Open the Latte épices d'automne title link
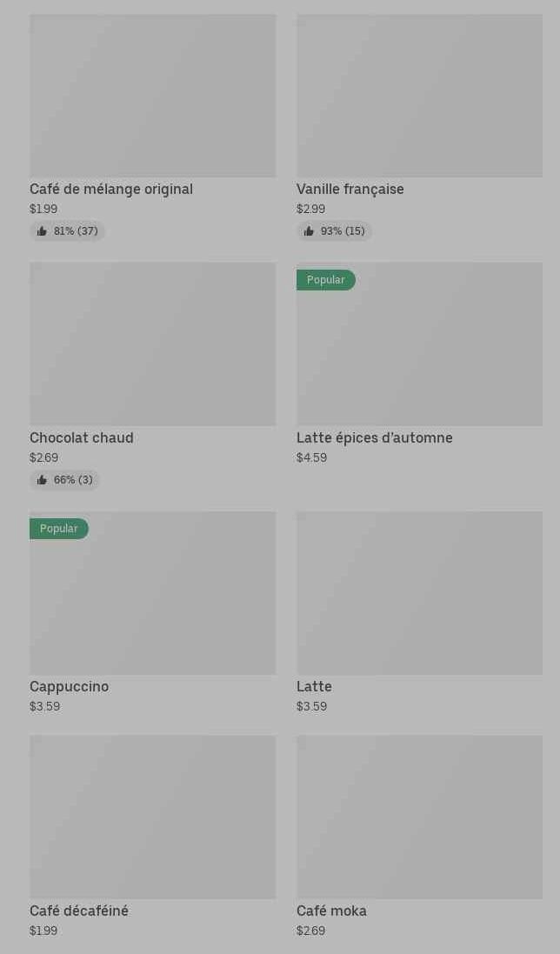This screenshot has height=954, width=560. pos(374,438)
